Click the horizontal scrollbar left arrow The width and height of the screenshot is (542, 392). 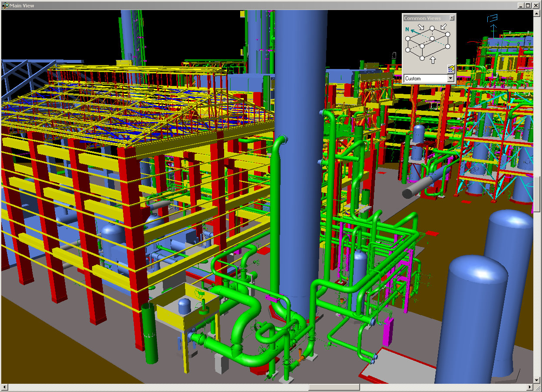(x=4, y=387)
